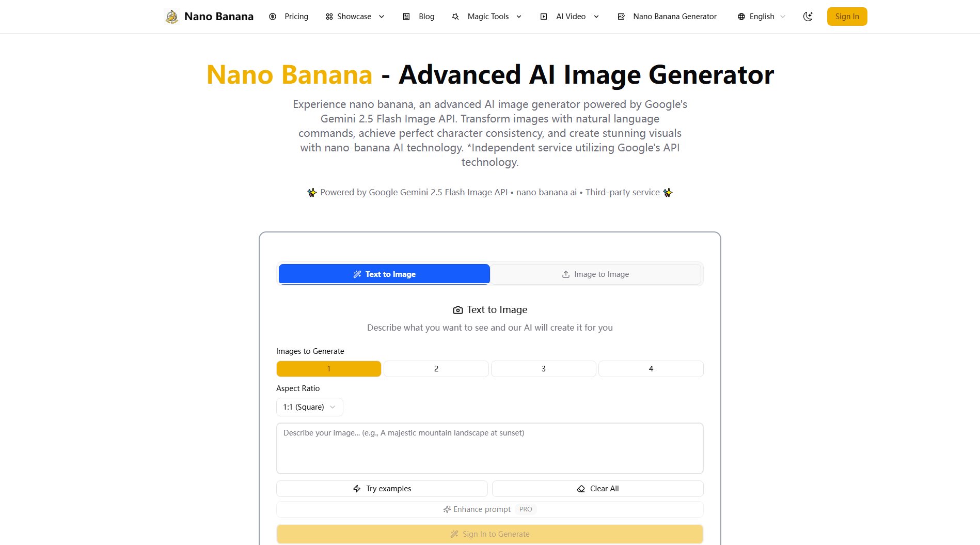Switch to the Image to Image tab
This screenshot has height=545, width=980.
[x=595, y=274]
